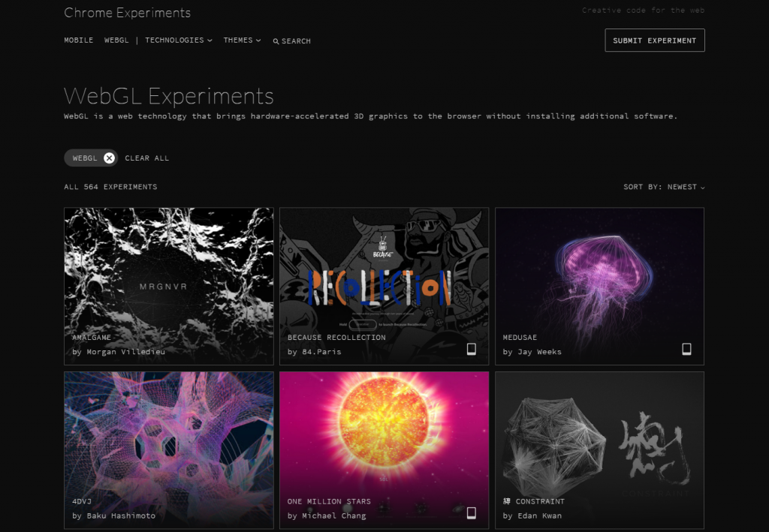Open the WebGL menu item
The width and height of the screenshot is (769, 532).
click(116, 41)
